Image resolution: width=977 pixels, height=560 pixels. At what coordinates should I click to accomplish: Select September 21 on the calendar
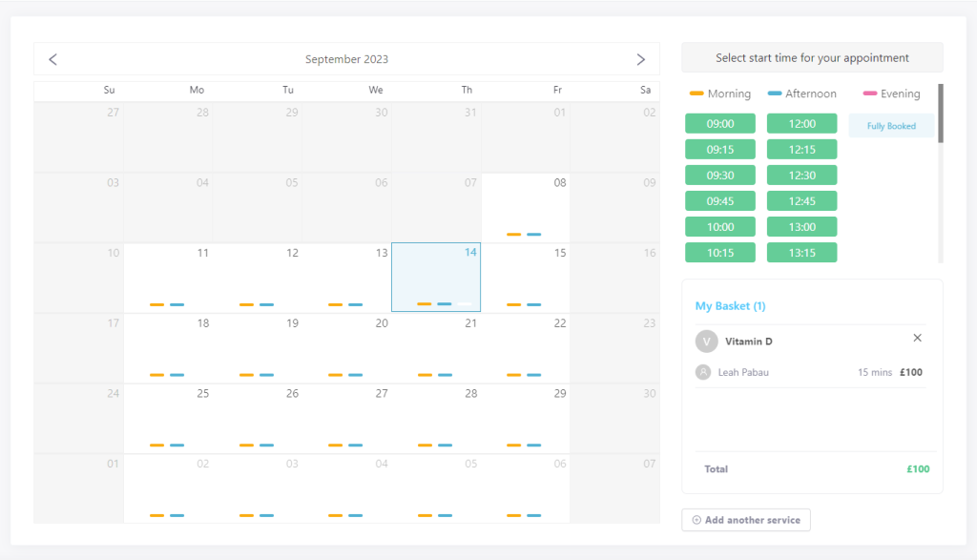point(436,347)
